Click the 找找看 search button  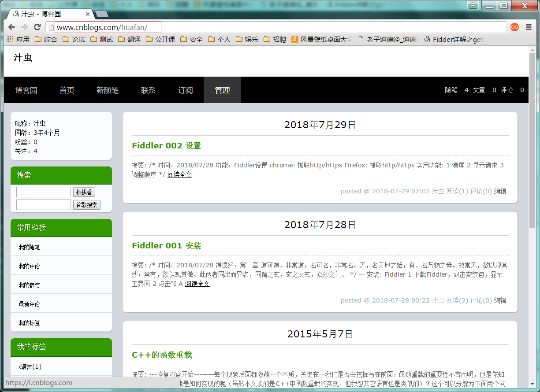84,192
